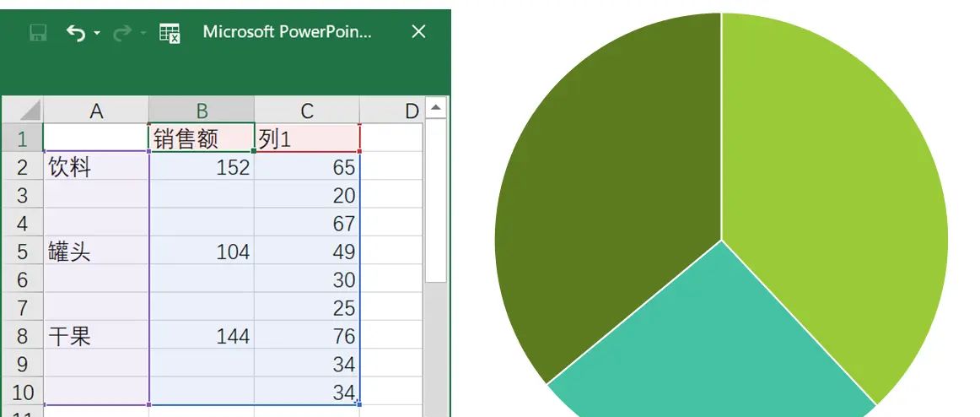Click cell containing 列1
Screen dimensions: 980x417
click(307, 138)
